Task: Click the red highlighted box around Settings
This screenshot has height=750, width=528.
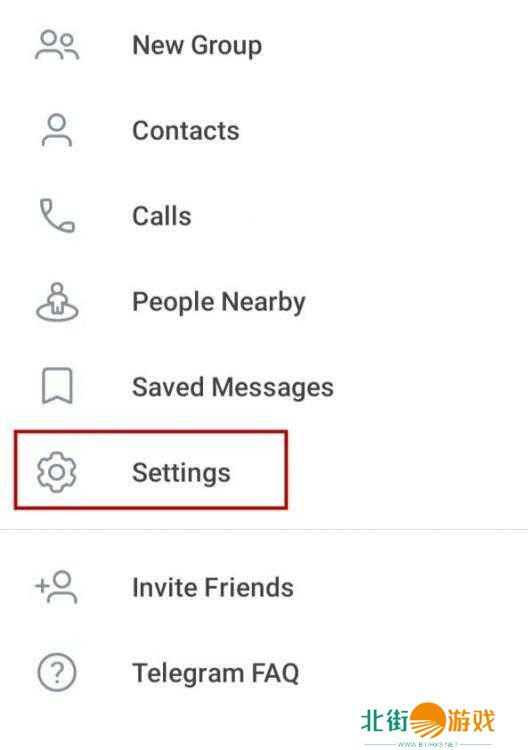Action: [x=151, y=470]
